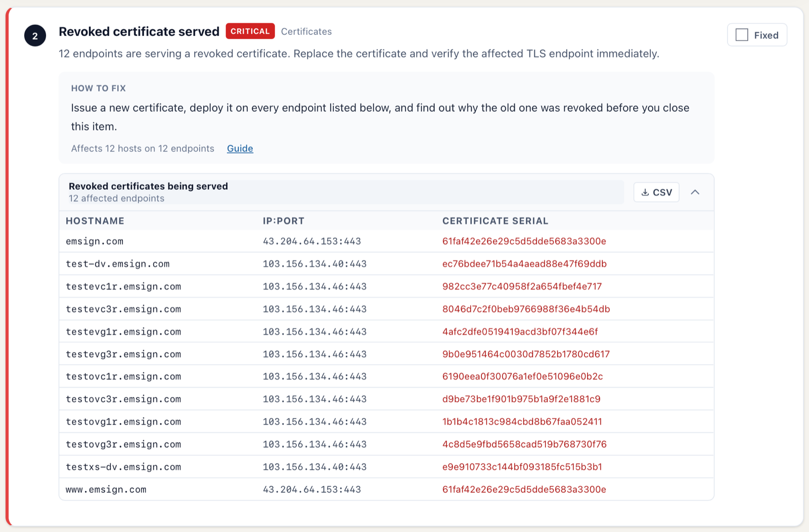Image resolution: width=809 pixels, height=532 pixels.
Task: Select hostname emsign.com in first row
Action: (x=95, y=241)
